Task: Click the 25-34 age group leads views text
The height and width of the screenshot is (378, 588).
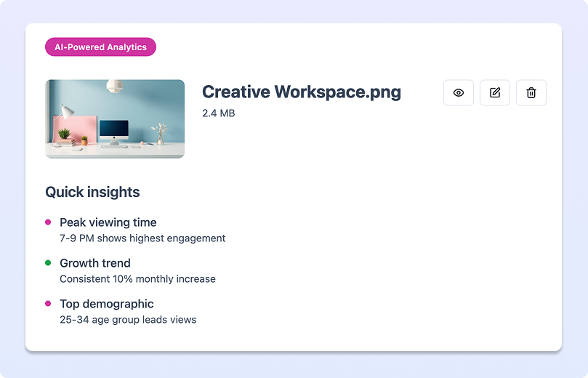Action: 128,320
